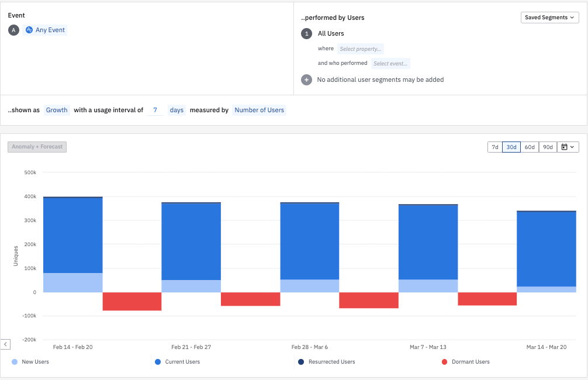The width and height of the screenshot is (588, 380).
Task: Click the Any Event icon
Action: (x=29, y=30)
